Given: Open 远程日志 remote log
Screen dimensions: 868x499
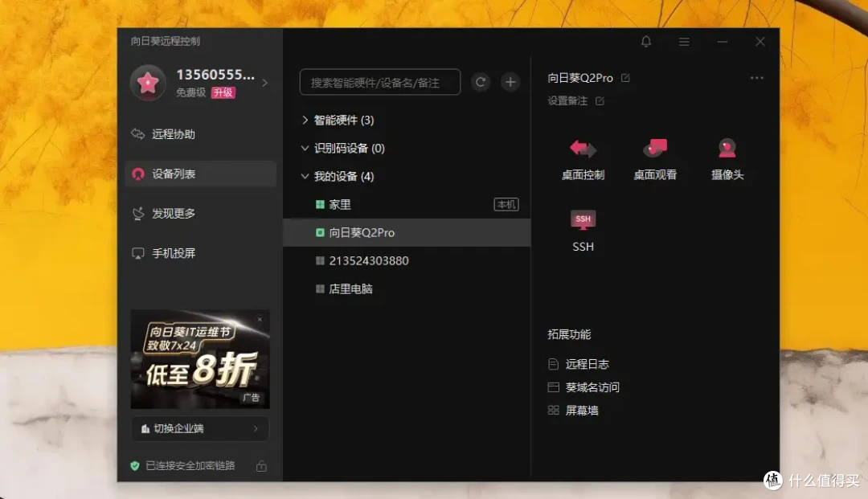Looking at the screenshot, I should pos(579,364).
